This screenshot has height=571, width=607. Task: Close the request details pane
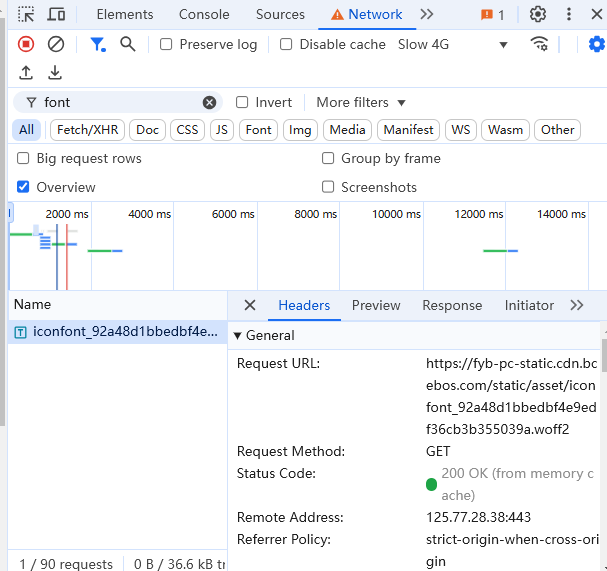[250, 305]
